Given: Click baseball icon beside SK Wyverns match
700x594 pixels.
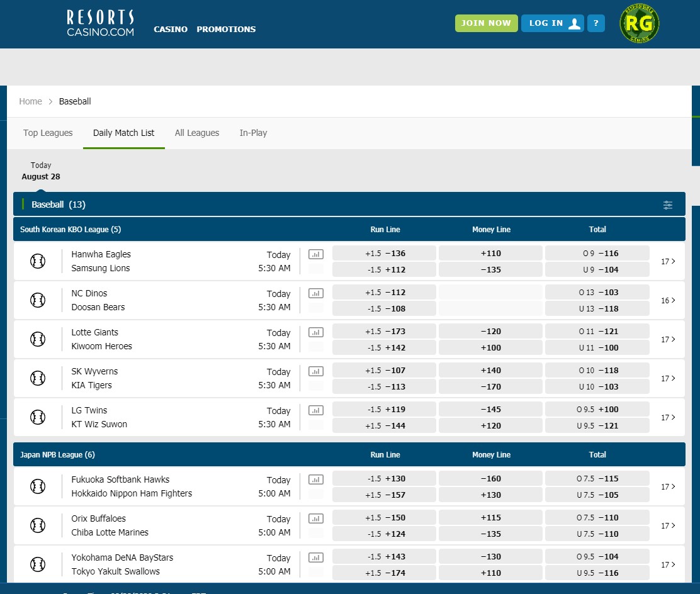Looking at the screenshot, I should 38,378.
